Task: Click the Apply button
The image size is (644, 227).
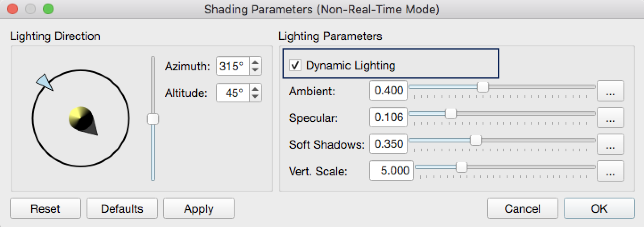Action: pyautogui.click(x=198, y=209)
